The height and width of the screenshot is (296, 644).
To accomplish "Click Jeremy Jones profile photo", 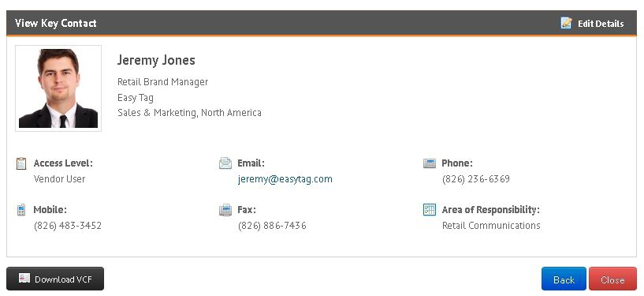I will tap(58, 88).
